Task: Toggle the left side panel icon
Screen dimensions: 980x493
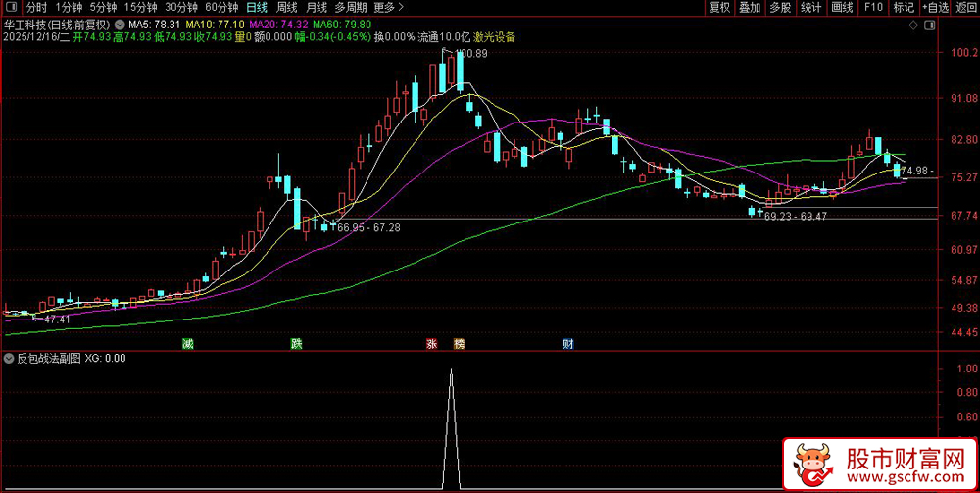Action: [10, 7]
